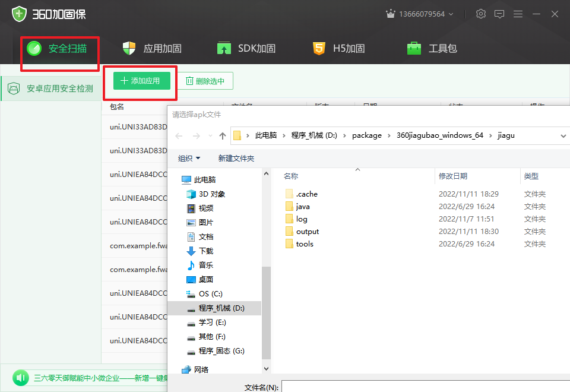
Task: Switch to the 应用加固 tab
Action: (x=151, y=48)
